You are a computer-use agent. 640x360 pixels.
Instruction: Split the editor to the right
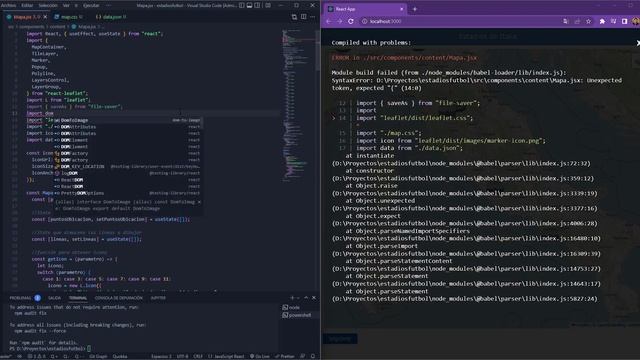tap(304, 17)
